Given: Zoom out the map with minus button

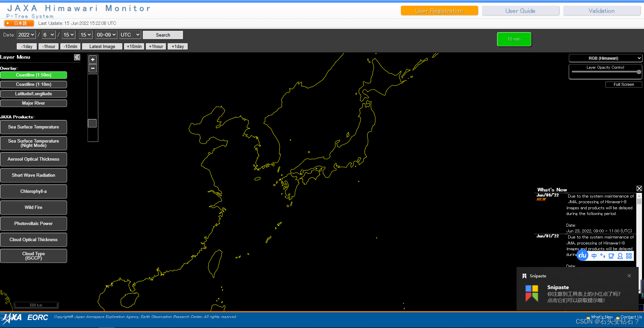Looking at the screenshot, I should pyautogui.click(x=93, y=68).
